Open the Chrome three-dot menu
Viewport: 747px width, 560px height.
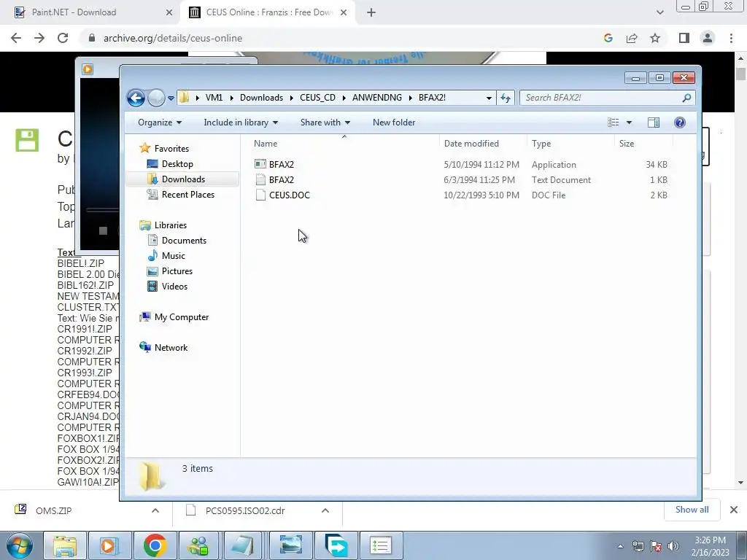(731, 38)
